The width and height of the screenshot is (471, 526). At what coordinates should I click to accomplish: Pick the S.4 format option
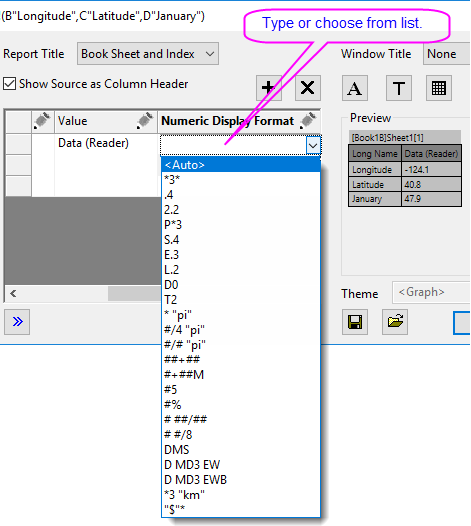click(241, 240)
